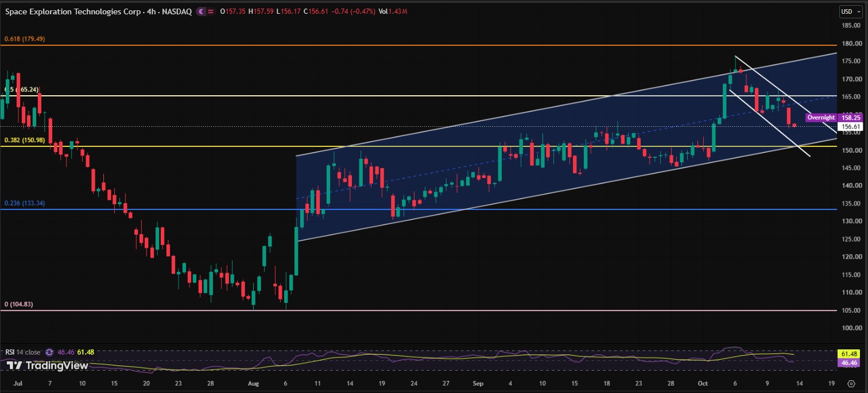Click the moon extended-hours session icon
This screenshot has width=868, height=393.
200,11
